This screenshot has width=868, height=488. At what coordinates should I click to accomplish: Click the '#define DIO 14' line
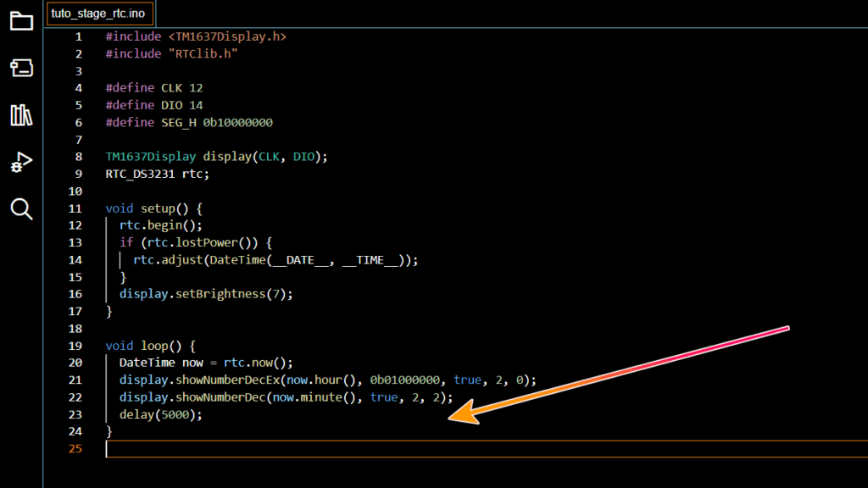[x=154, y=105]
